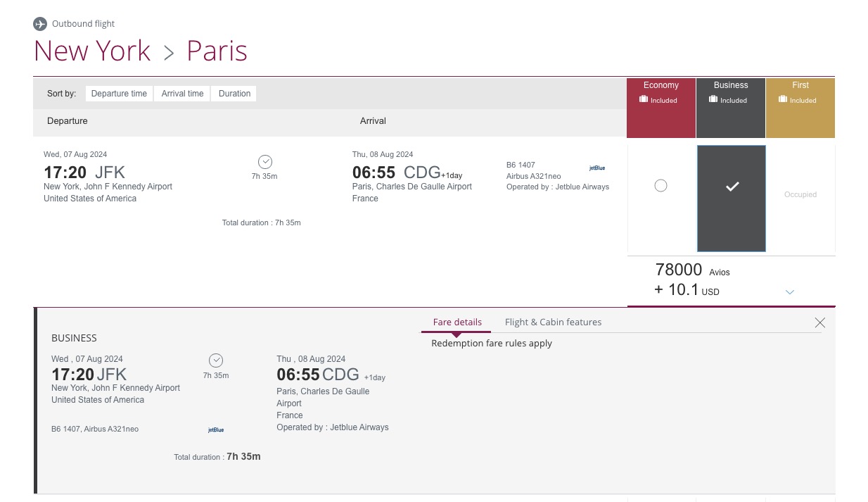The width and height of the screenshot is (868, 502).
Task: Click the clock icon in Business details panel
Action: pos(216,360)
